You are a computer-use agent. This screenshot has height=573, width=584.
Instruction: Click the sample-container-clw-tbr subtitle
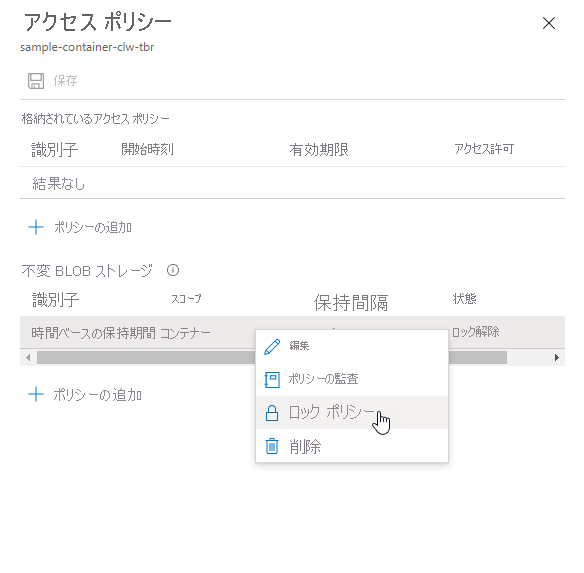pyautogui.click(x=87, y=47)
